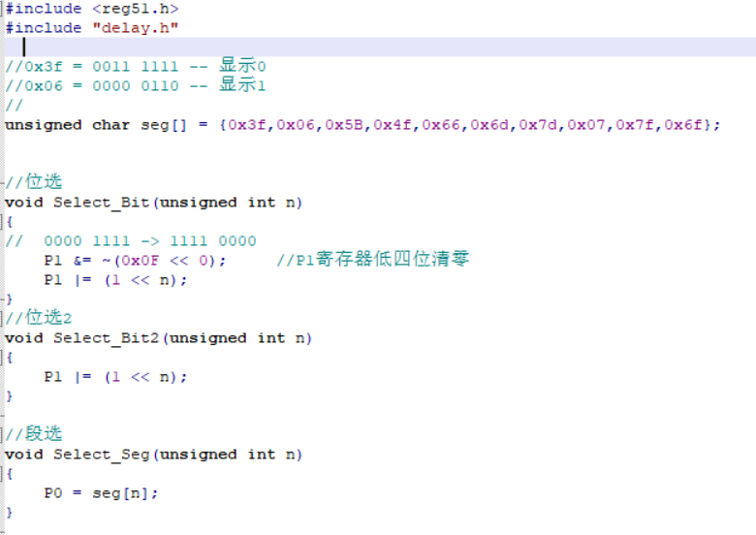Screen dimensions: 756x535
Task: Click "unsigned int n" parameter of Select_Bit2
Action: (x=236, y=339)
